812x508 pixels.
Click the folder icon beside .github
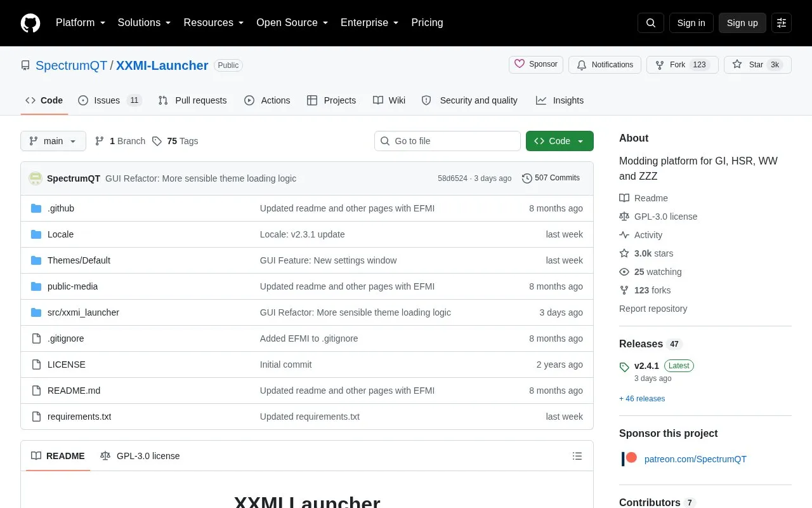[x=36, y=208]
